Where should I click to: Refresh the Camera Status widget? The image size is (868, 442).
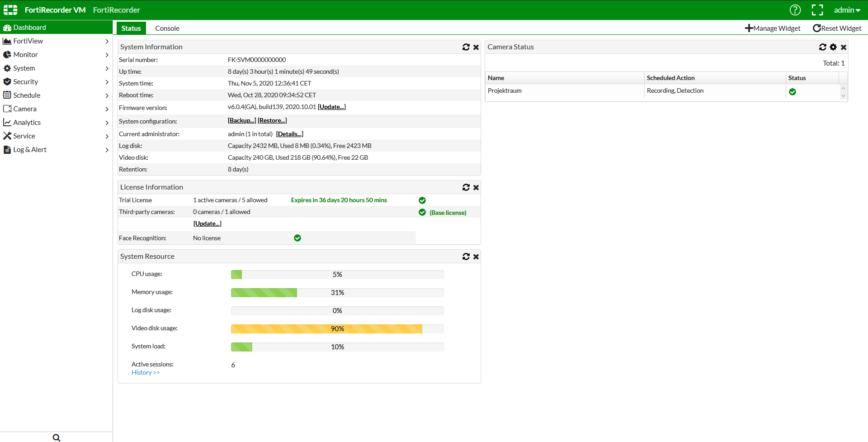[x=823, y=47]
